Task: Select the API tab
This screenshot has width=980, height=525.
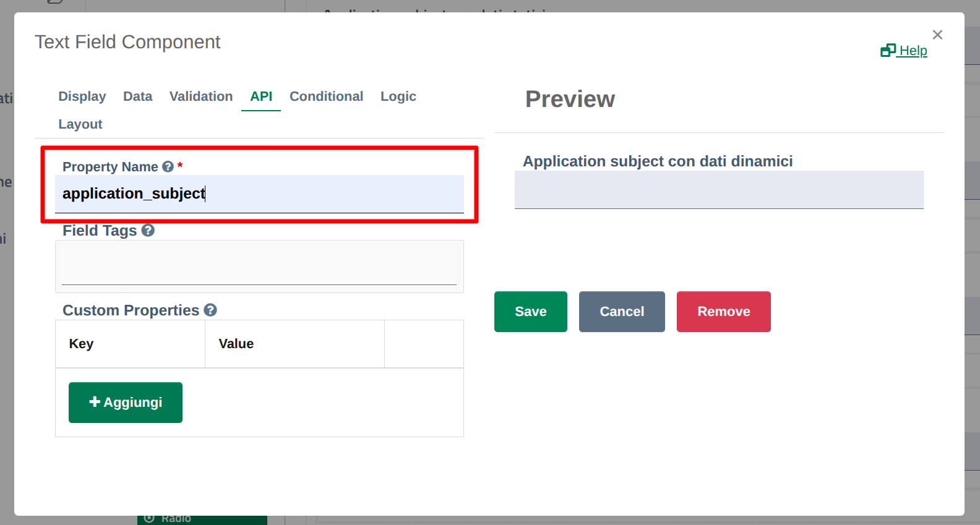Action: tap(261, 96)
